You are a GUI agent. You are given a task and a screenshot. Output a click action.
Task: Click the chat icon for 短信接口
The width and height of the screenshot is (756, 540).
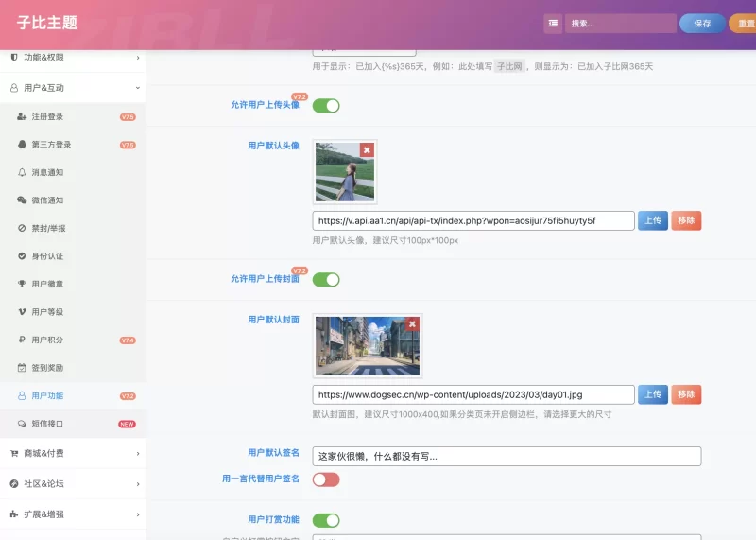click(22, 424)
